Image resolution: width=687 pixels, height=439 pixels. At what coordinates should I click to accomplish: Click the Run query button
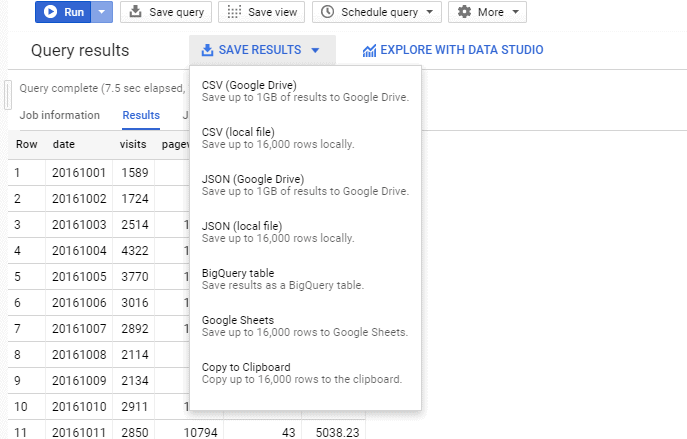pos(64,12)
